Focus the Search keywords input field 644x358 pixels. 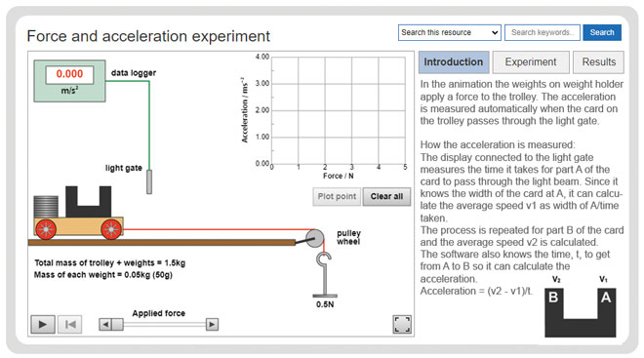tap(543, 32)
